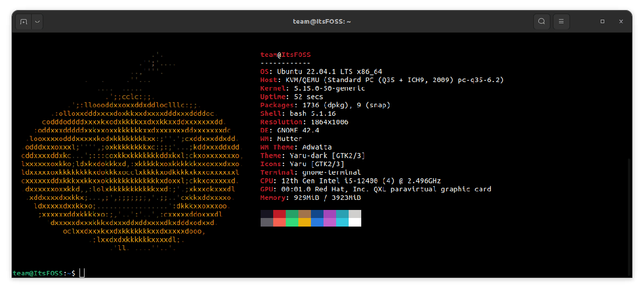Close the terminal window
Viewport: 644px width, 291px height.
(x=621, y=22)
